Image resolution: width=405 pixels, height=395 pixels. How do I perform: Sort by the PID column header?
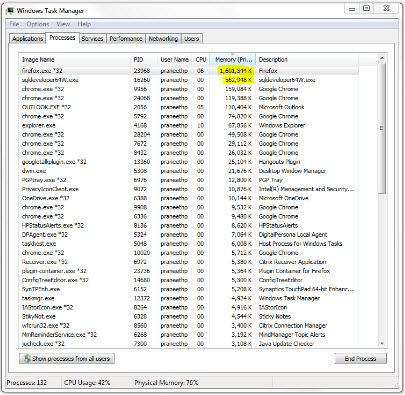tap(144, 60)
